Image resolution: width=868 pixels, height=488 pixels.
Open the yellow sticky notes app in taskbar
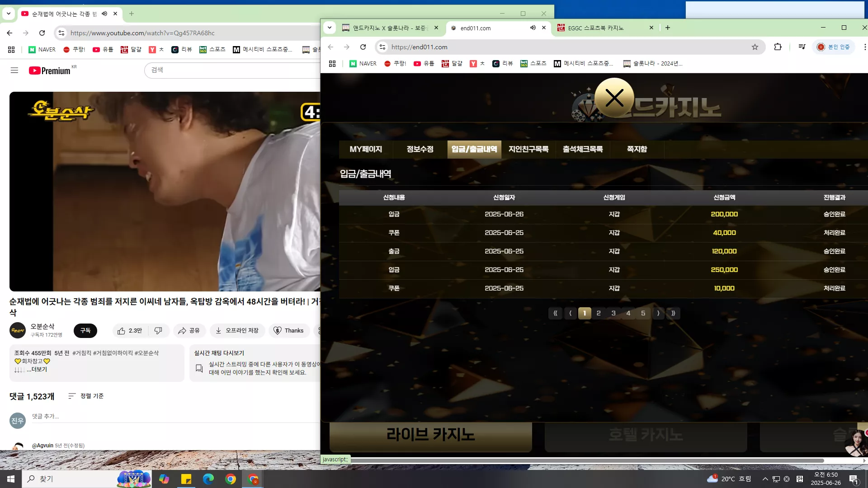tap(186, 479)
